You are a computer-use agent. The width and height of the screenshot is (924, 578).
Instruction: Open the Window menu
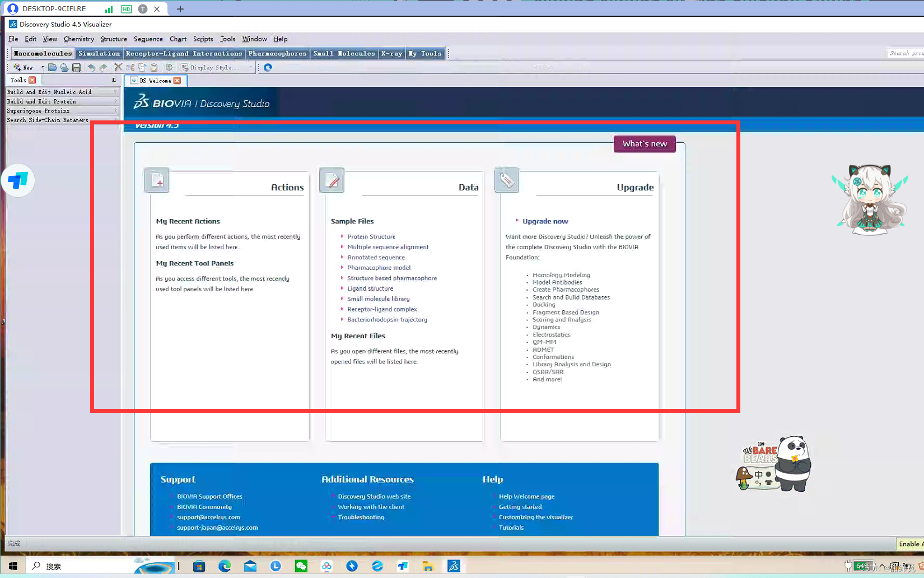pyautogui.click(x=255, y=39)
